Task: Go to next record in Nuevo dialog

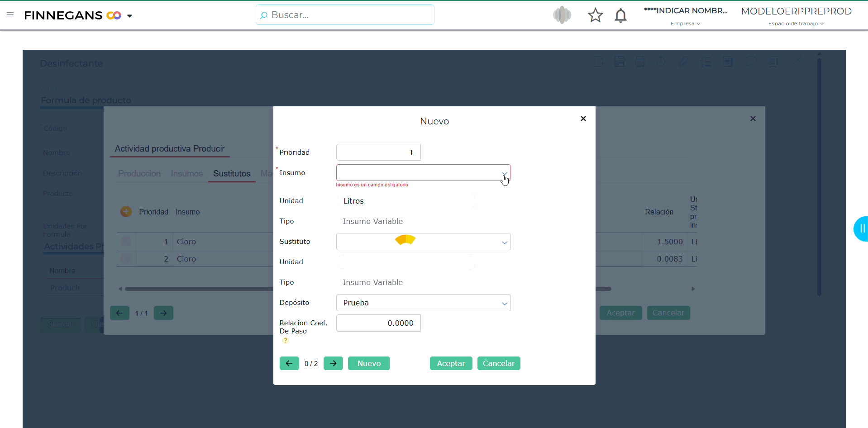Action: [x=333, y=363]
